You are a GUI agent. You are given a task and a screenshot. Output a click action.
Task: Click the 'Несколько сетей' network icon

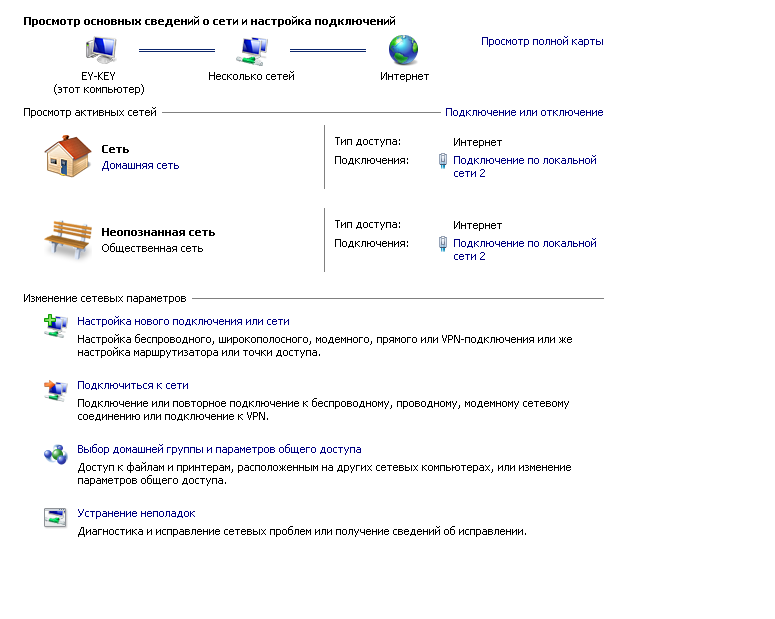point(252,50)
